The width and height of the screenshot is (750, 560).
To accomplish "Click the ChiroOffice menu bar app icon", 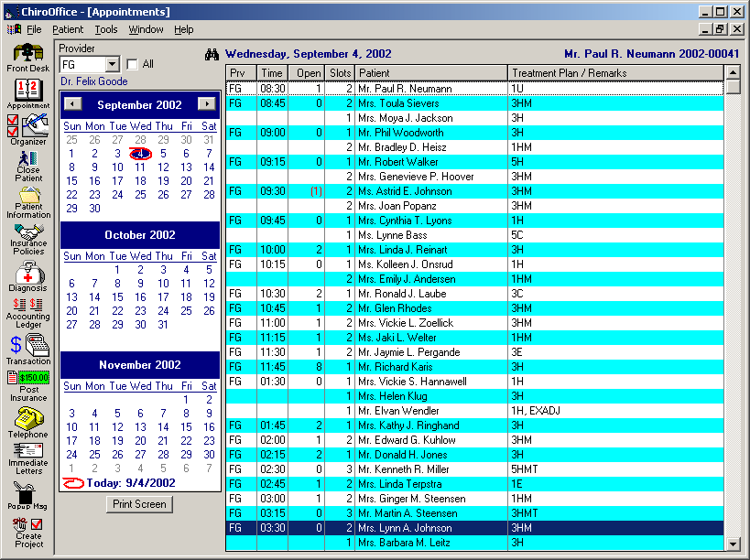I will [14, 29].
